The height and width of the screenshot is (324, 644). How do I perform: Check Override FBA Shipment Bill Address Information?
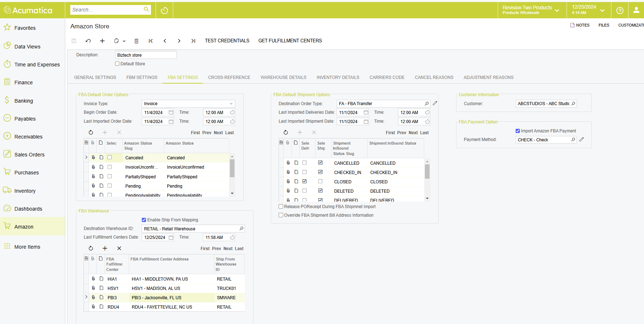pos(281,215)
